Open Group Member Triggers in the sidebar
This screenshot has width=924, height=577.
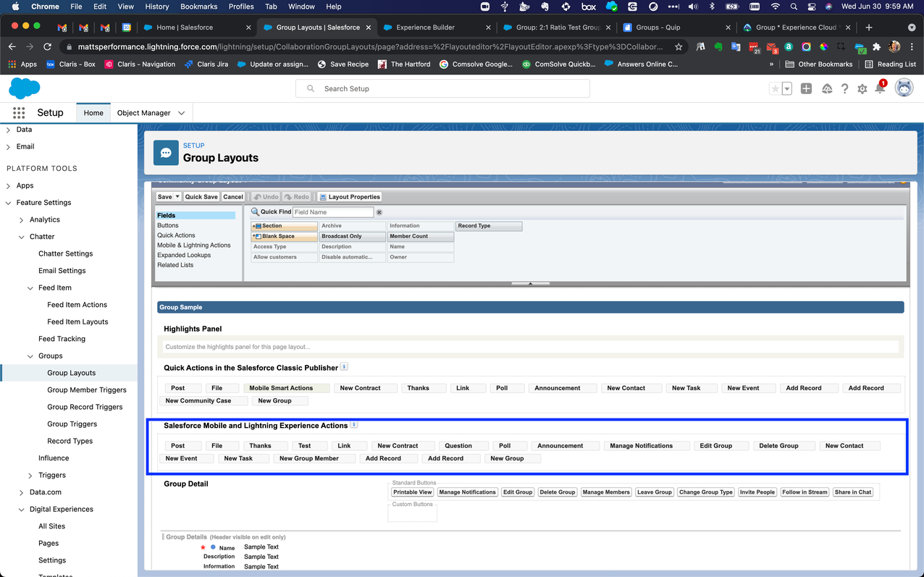tap(87, 389)
